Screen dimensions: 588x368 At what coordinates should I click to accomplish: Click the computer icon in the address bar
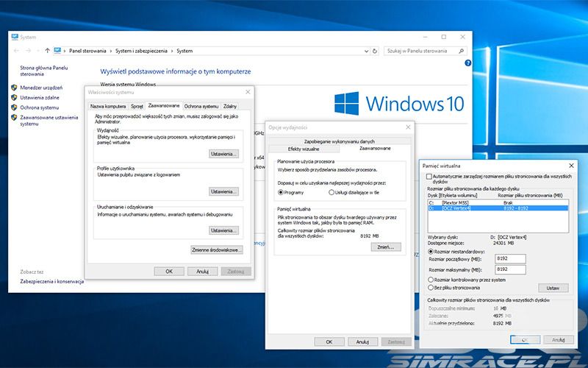click(x=58, y=51)
